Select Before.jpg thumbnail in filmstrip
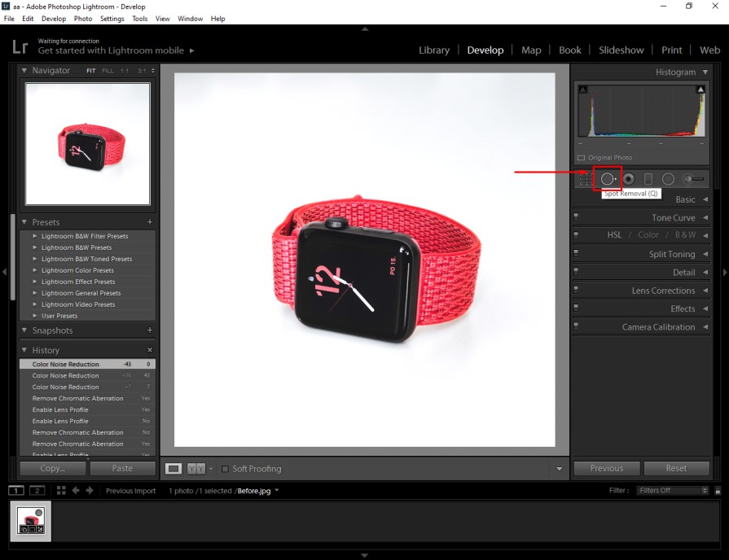This screenshot has width=729, height=560. click(x=31, y=520)
